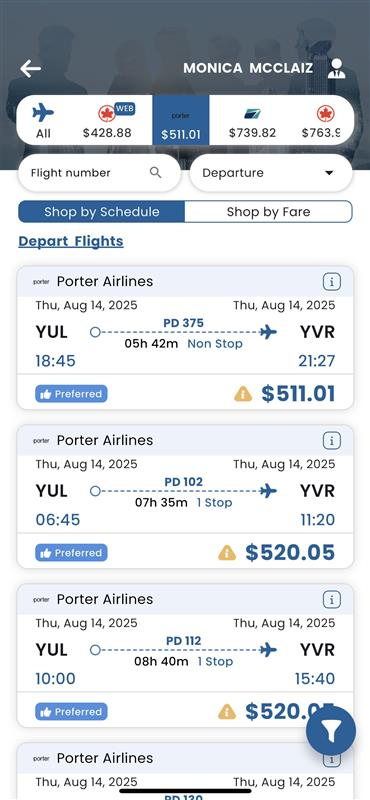370x800 pixels.
Task: Tap warning icon beside PD 102 $520.05 fare
Action: 227,553
